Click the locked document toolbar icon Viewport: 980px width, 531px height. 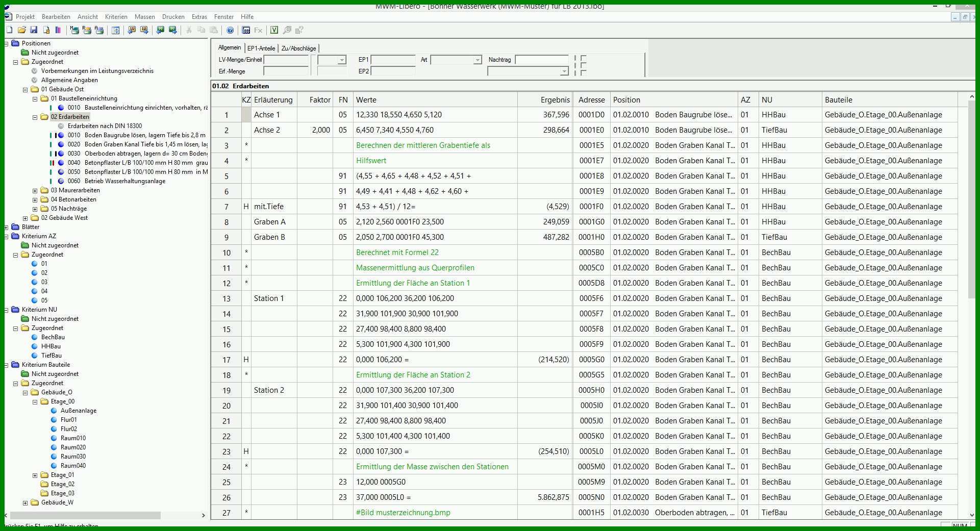click(46, 30)
